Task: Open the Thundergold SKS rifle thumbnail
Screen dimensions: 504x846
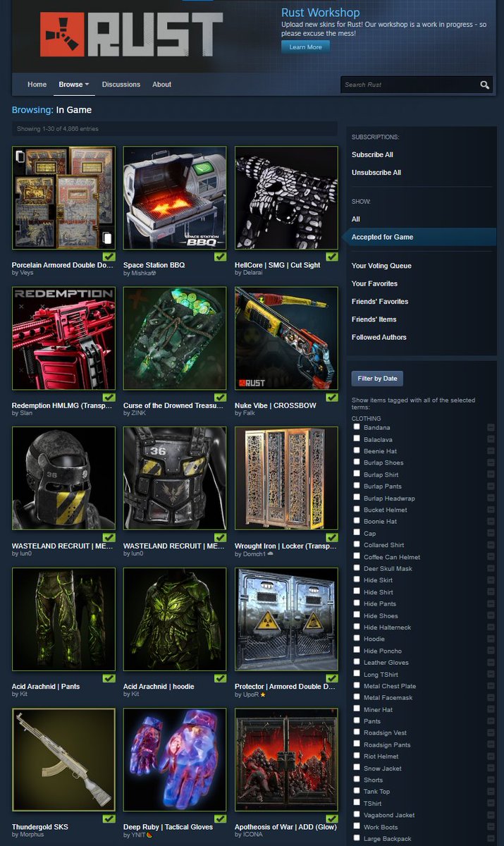Action: [64, 760]
